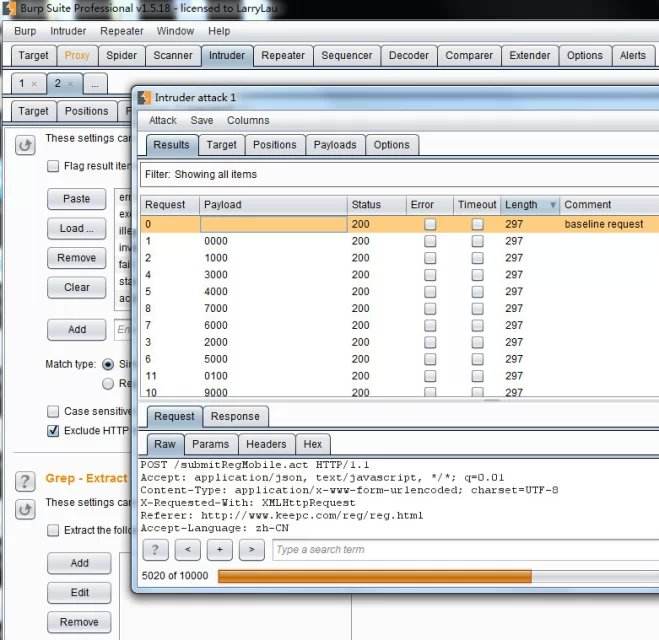The image size is (659, 640).
Task: Toggle Flag result items checkbox
Action: pos(53,166)
